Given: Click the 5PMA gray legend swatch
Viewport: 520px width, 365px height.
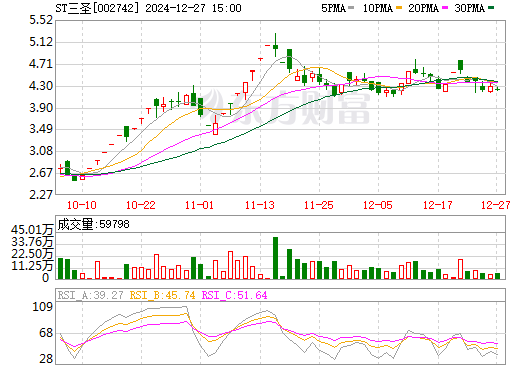Looking at the screenshot, I should (351, 7).
